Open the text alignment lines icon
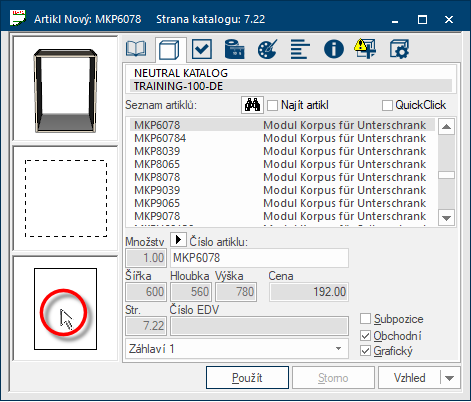The image size is (471, 402). (300, 49)
